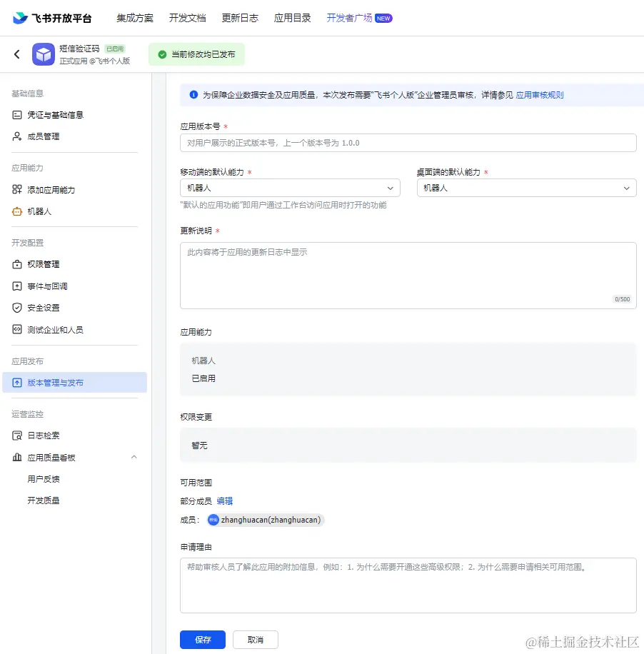Screen dimensions: 644x654
Task: Click the 取消 button
Action: (x=256, y=640)
